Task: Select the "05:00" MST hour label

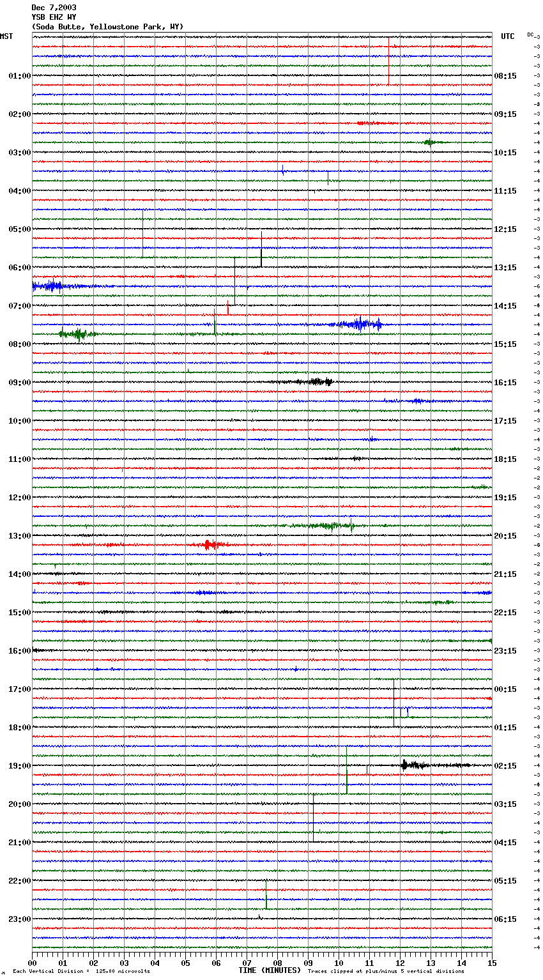Action: point(20,229)
